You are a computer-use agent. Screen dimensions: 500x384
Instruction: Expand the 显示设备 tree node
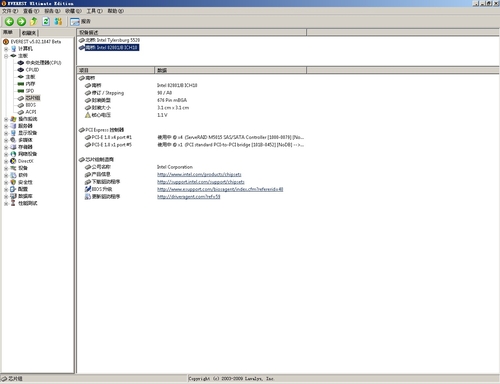(x=6, y=133)
